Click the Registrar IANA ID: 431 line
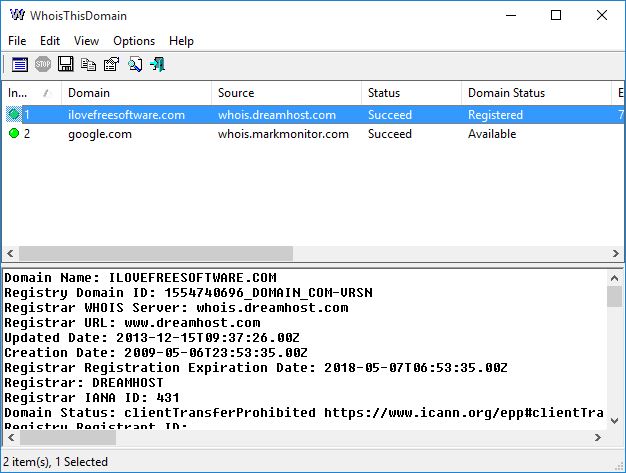 (92, 398)
